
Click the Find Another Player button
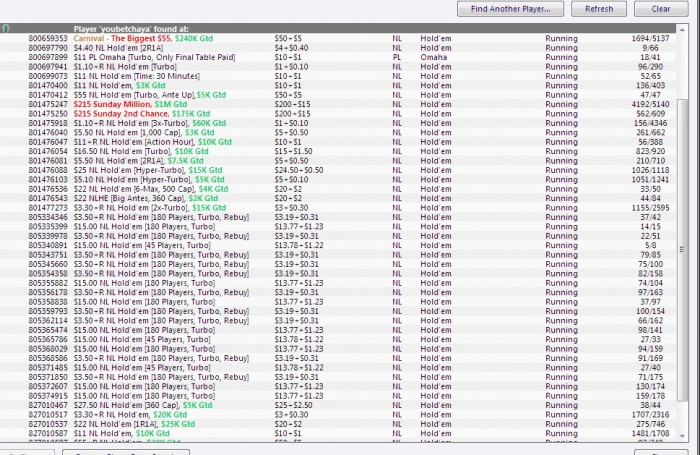(x=510, y=9)
